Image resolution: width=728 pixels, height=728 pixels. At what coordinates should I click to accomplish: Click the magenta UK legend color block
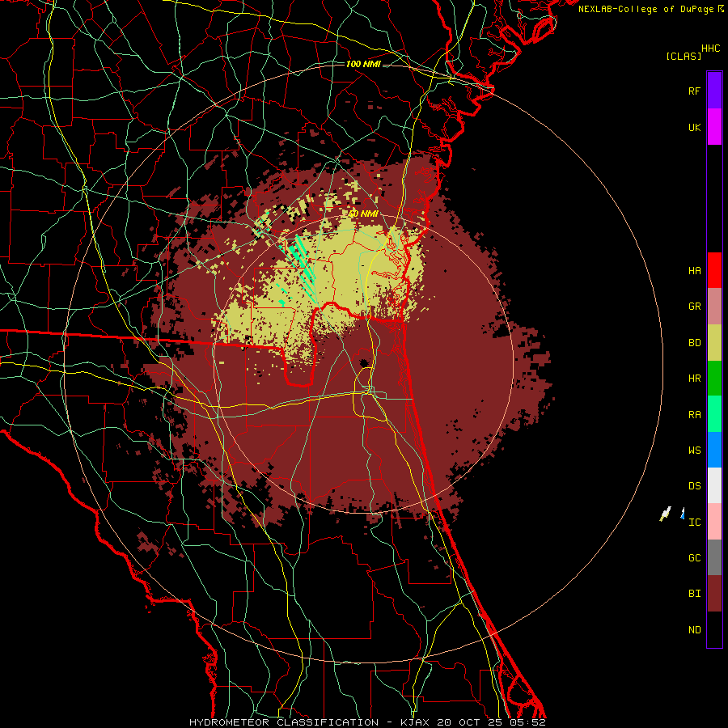(x=714, y=126)
